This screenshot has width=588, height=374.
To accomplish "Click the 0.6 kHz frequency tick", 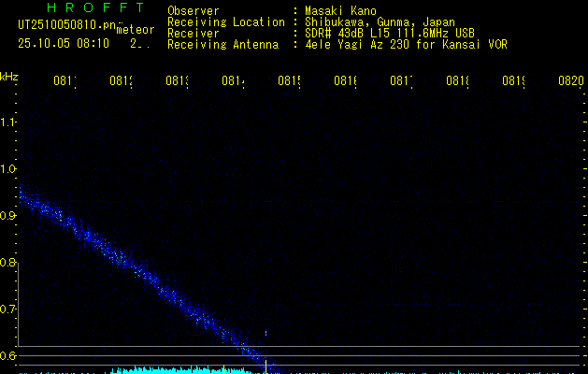I will pos(8,355).
